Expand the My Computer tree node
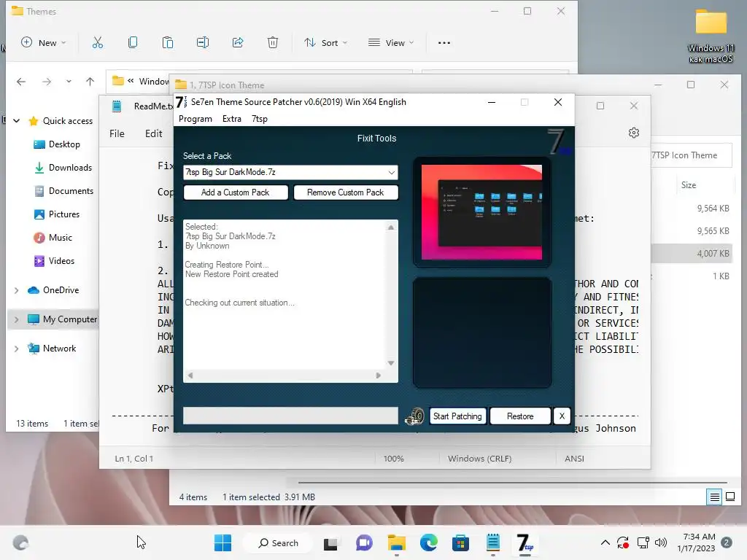747x560 pixels. 17,319
